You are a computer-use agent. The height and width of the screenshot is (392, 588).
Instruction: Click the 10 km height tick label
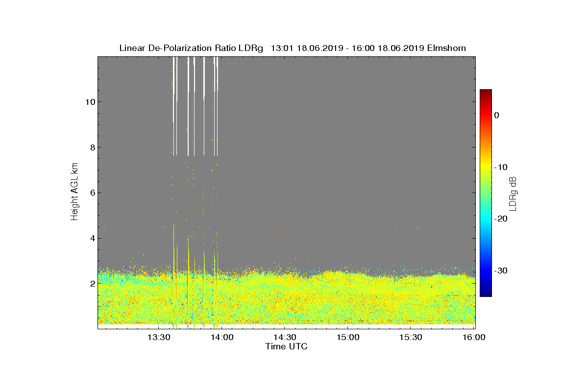point(89,102)
